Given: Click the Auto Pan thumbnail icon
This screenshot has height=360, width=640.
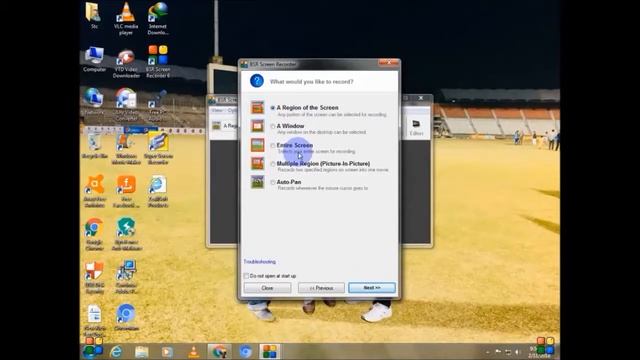Looking at the screenshot, I should [x=258, y=182].
